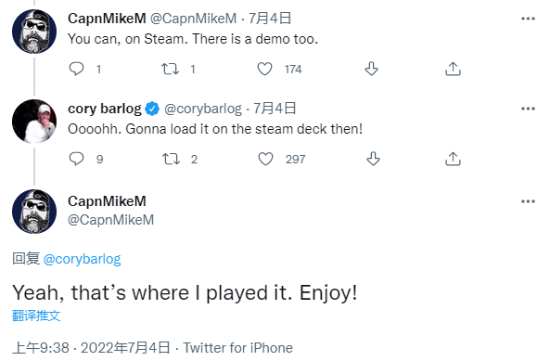Open the cory barlog display name link
This screenshot has height=361, width=550.
coord(104,109)
